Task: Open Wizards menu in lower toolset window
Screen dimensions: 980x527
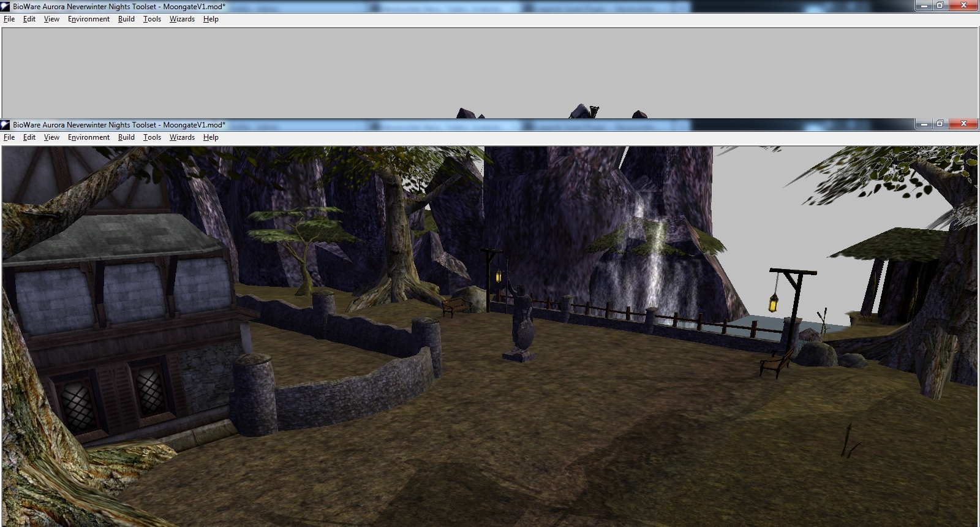Action: (182, 137)
